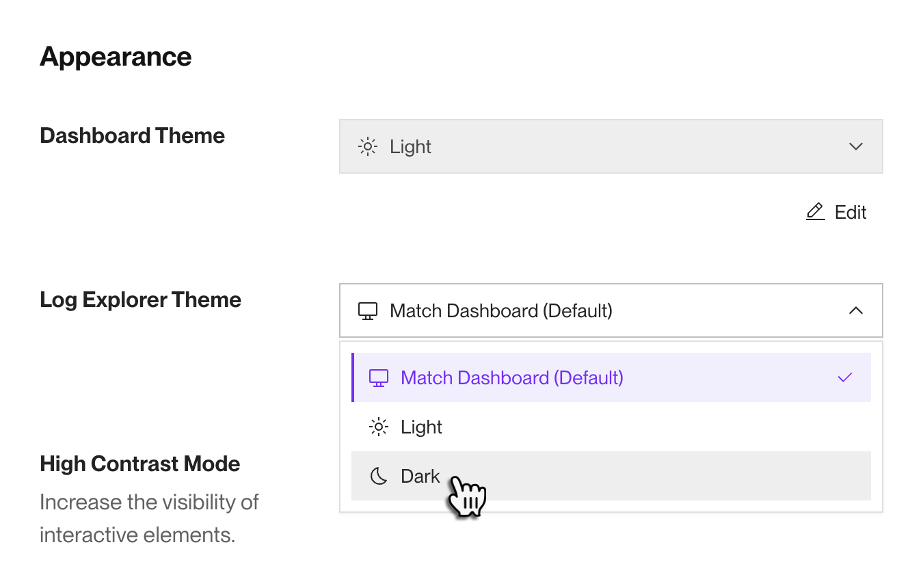The height and width of the screenshot is (588, 923).
Task: Choose Match Dashboard (Default) from the option list
Action: pyautogui.click(x=512, y=377)
